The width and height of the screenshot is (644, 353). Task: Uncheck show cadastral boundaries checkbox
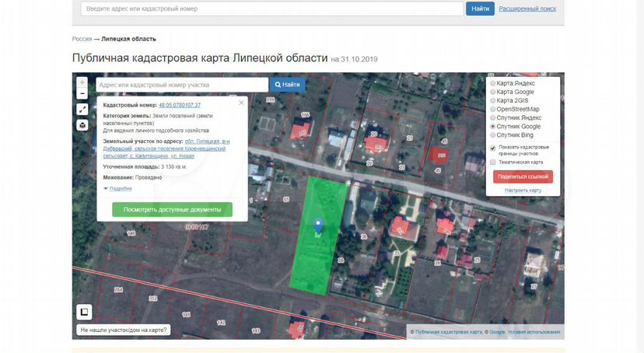point(493,148)
